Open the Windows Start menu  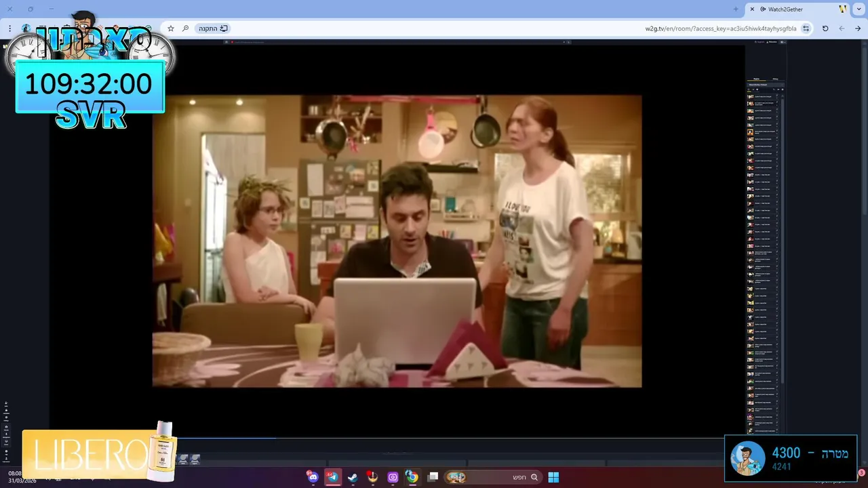(x=553, y=477)
